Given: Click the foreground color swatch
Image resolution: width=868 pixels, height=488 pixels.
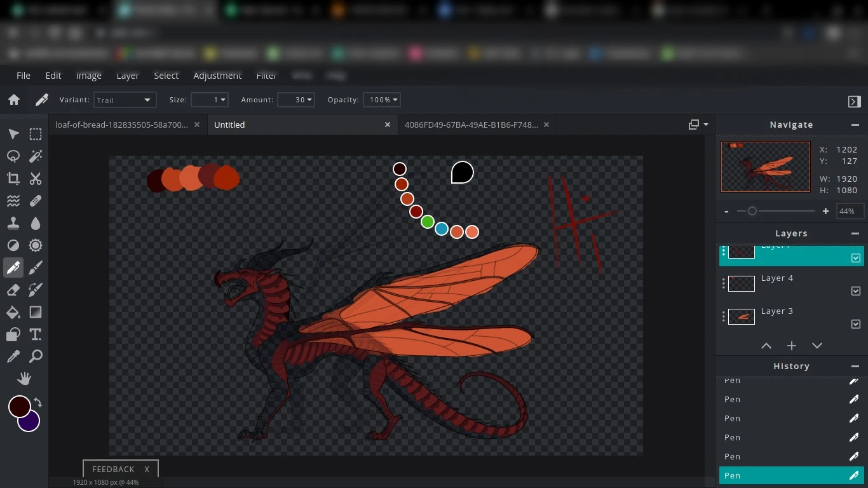Looking at the screenshot, I should 19,406.
